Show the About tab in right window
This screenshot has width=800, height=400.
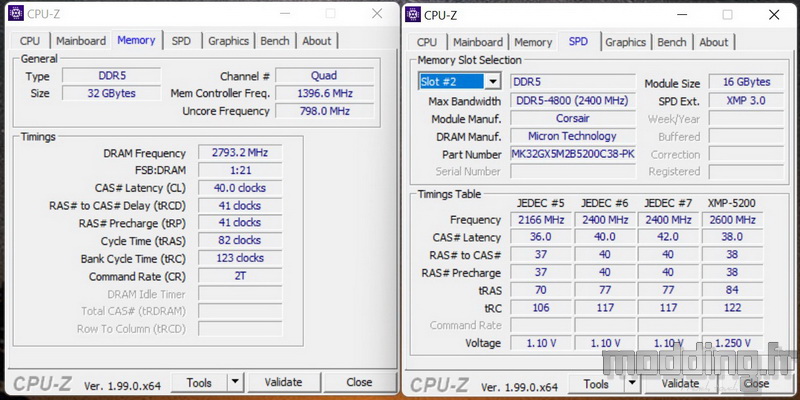[x=714, y=42]
